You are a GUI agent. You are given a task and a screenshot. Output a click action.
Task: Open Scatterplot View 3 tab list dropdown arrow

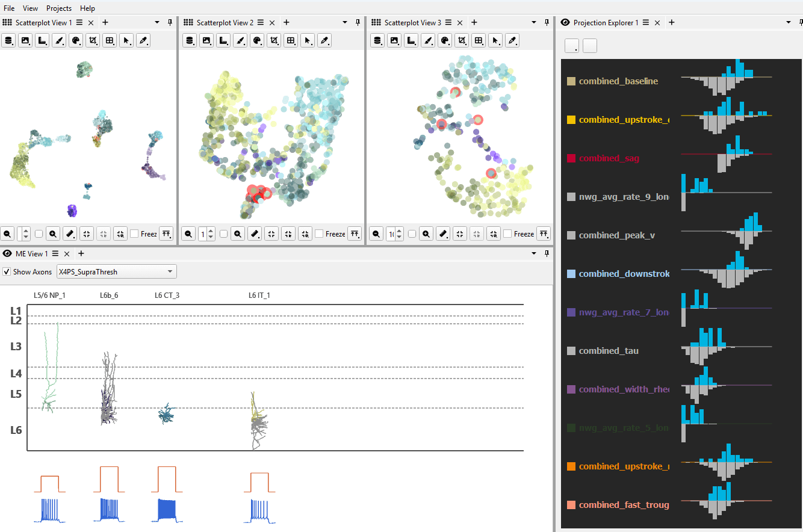click(533, 22)
